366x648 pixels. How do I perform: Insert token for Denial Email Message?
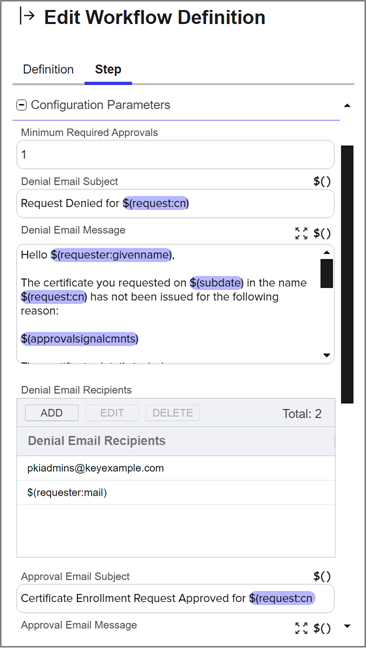[322, 233]
